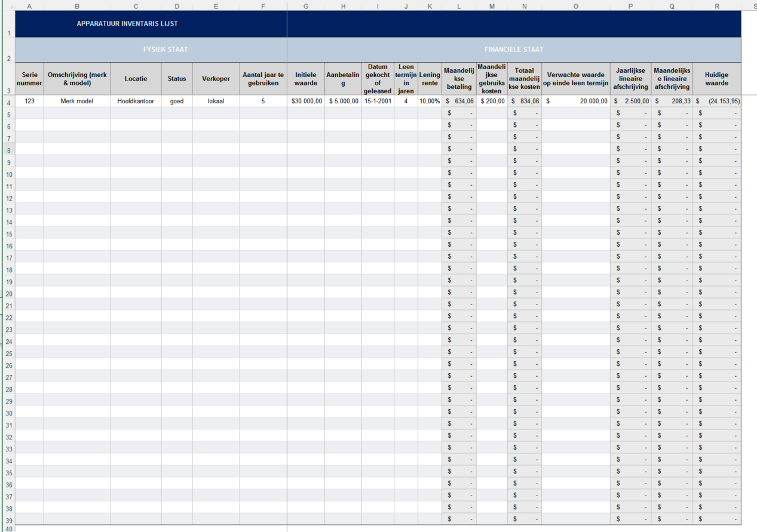Select column R by clicking its header
The width and height of the screenshot is (757, 532).
(716, 6)
